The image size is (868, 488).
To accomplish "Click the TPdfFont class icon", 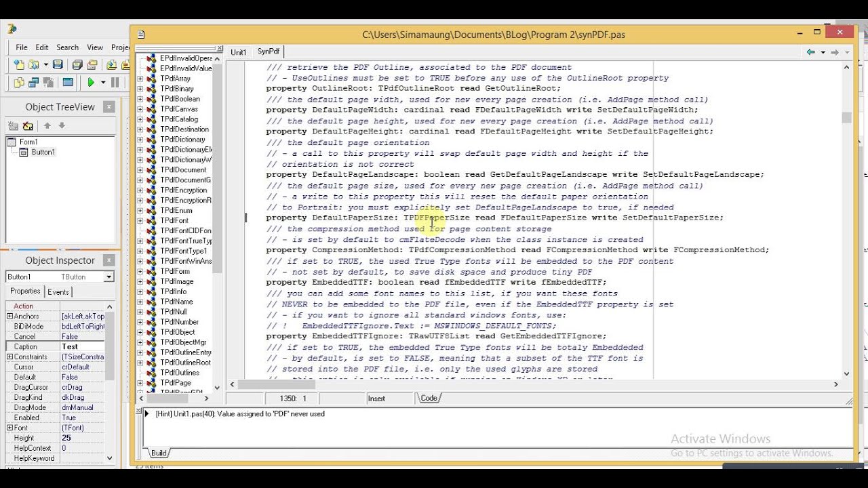I will [x=152, y=221].
